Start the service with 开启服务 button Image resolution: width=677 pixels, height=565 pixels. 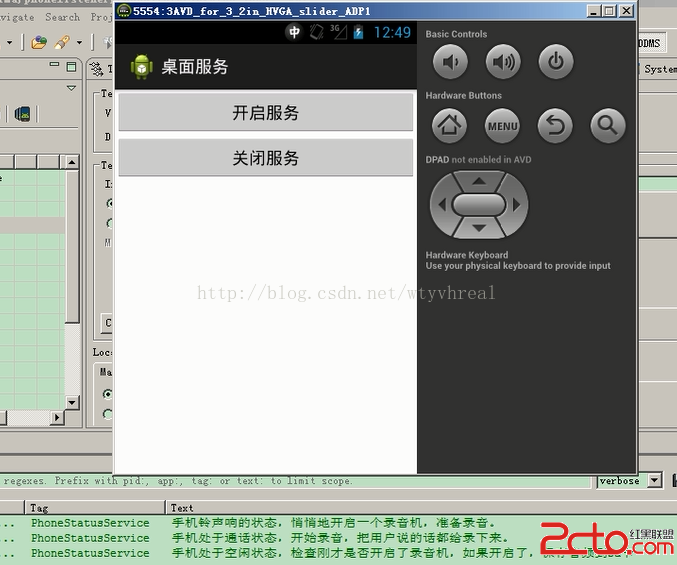pyautogui.click(x=266, y=113)
